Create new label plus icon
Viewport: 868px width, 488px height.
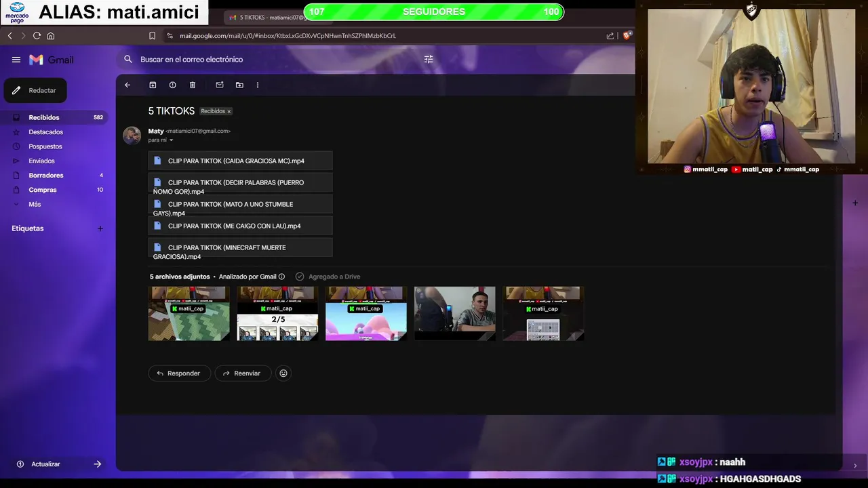click(100, 228)
